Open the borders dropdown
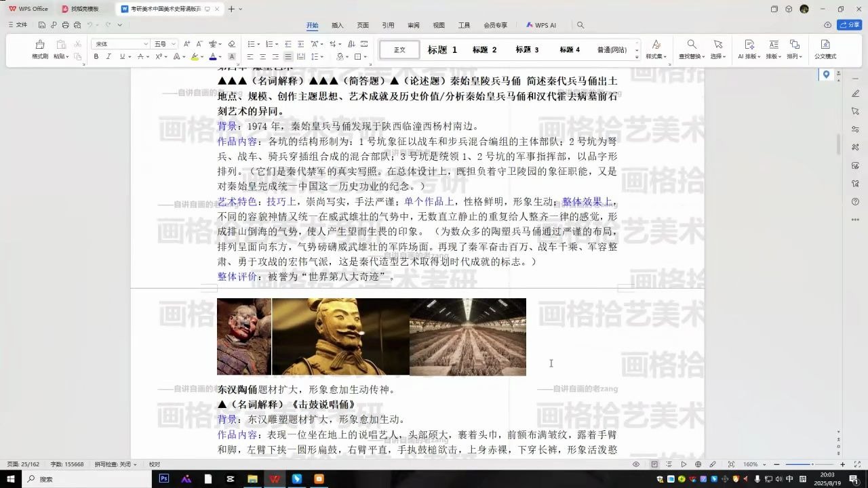This screenshot has width=868, height=488. (x=366, y=57)
